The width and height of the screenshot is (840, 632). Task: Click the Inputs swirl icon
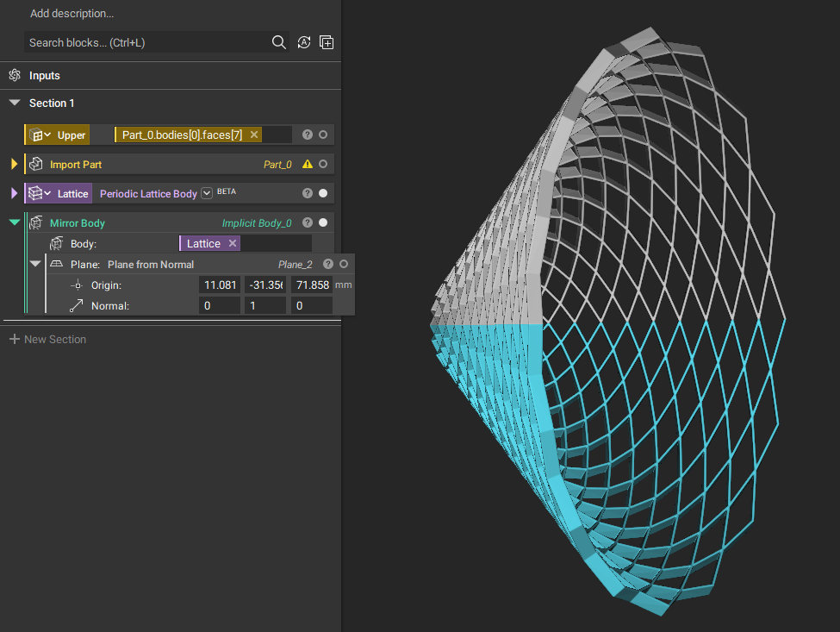click(x=15, y=75)
